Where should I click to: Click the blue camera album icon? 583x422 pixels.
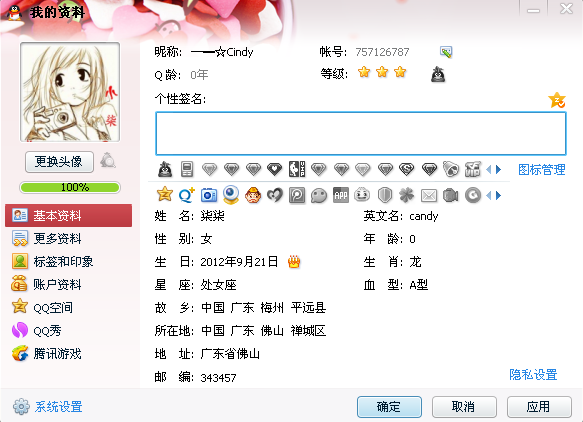[x=209, y=195]
